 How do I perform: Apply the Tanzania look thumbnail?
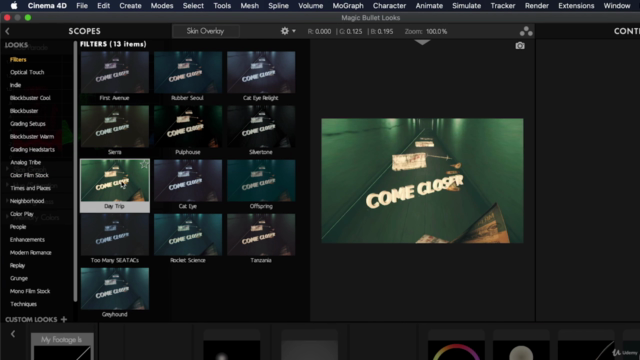click(x=261, y=235)
